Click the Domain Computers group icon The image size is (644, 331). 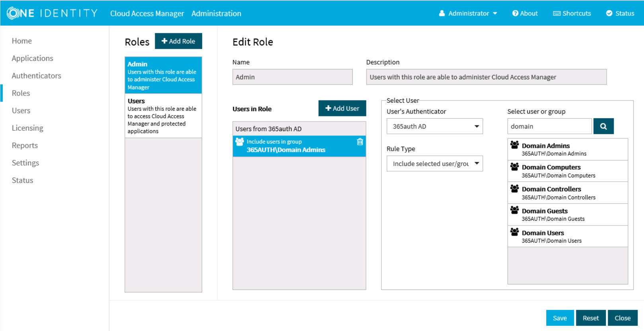514,166
